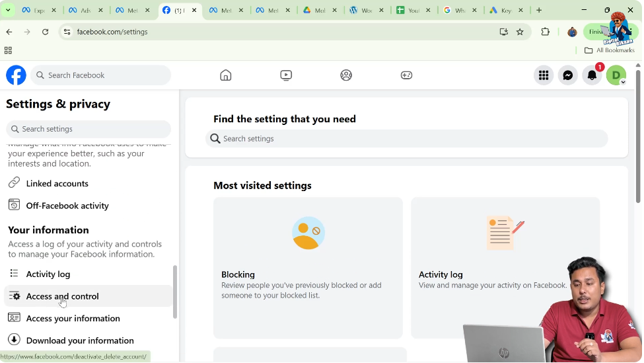Screen dimensions: 644x363
Task: Open the notifications bell
Action: click(x=592, y=75)
